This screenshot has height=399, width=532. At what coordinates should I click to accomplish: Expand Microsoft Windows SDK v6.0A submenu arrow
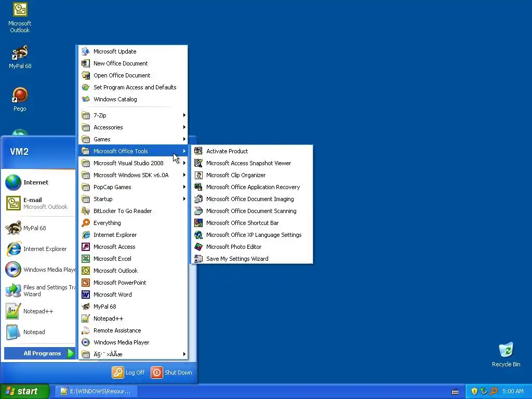(x=184, y=175)
